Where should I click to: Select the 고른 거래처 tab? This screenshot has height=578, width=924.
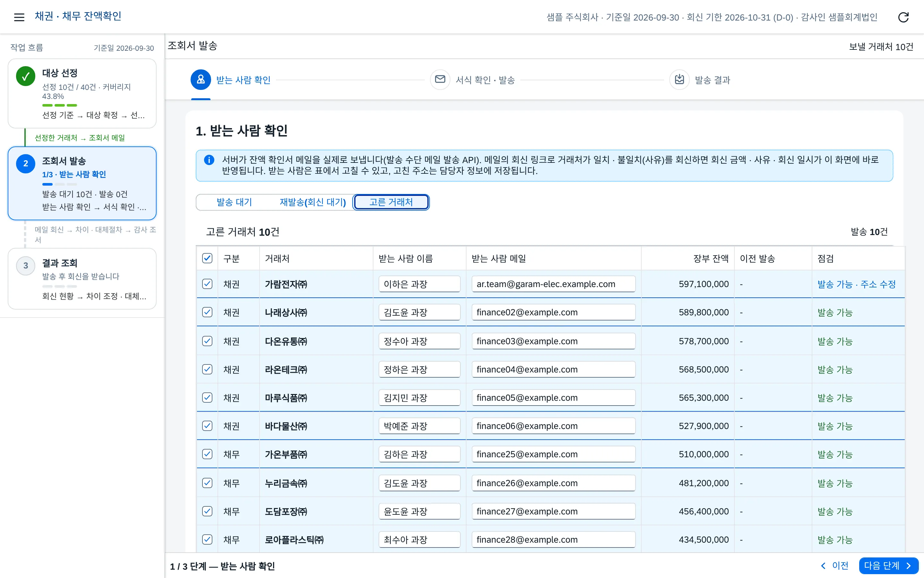pyautogui.click(x=391, y=202)
